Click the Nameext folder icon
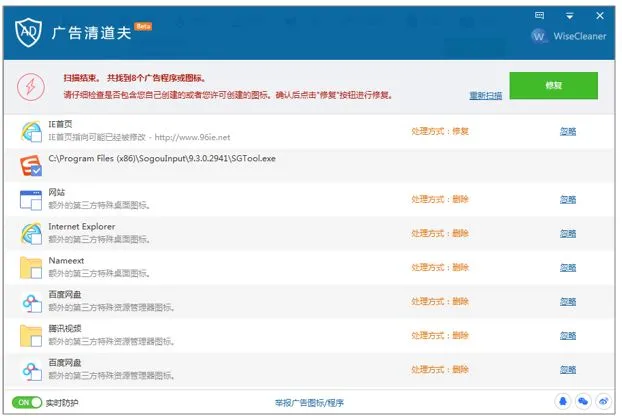 (31, 268)
